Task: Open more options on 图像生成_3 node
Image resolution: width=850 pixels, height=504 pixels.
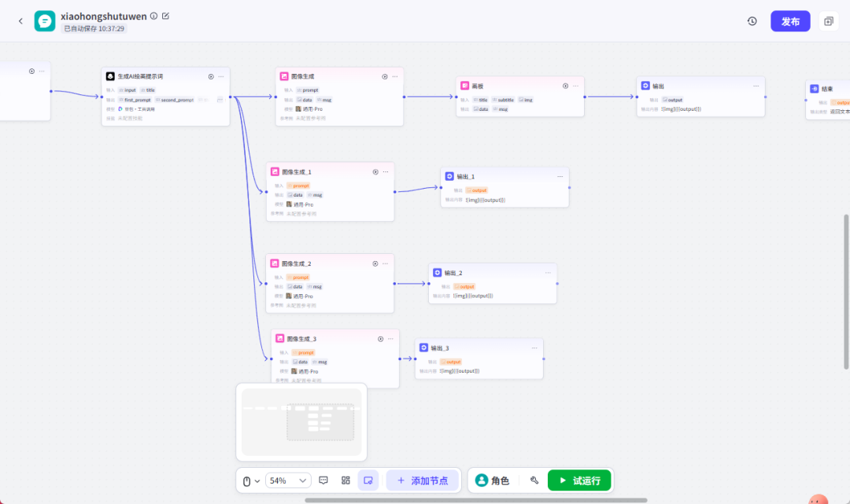Action: (x=390, y=339)
